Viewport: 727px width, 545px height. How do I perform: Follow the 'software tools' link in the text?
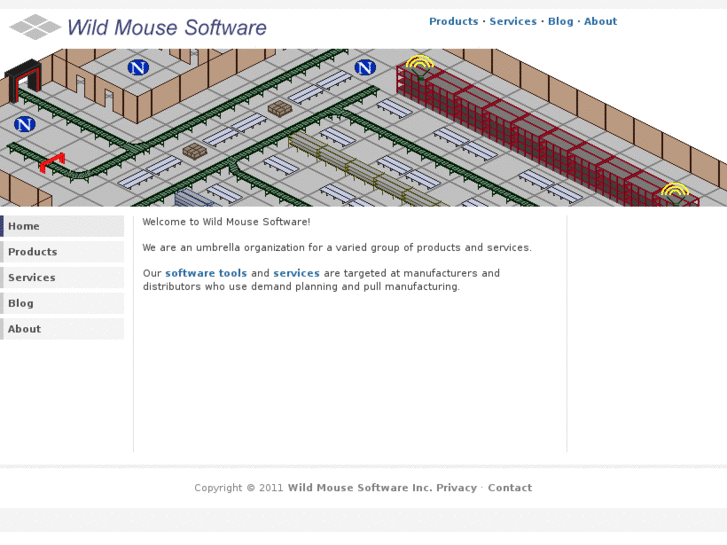click(x=206, y=273)
